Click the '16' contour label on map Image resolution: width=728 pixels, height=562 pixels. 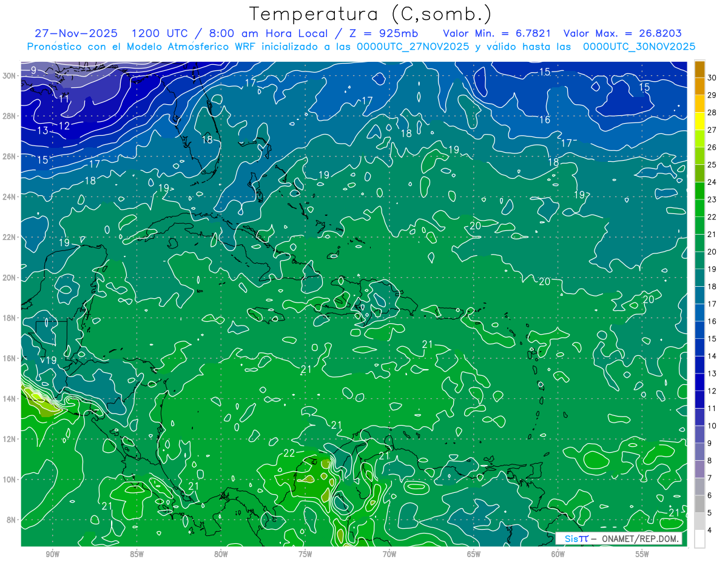click(545, 120)
